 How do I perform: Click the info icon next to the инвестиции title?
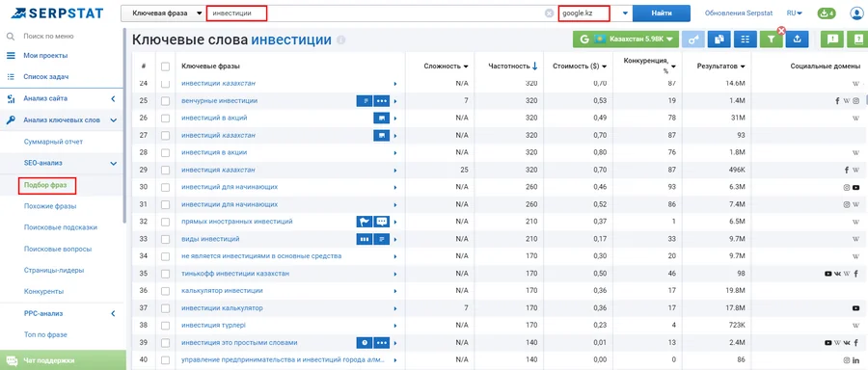click(x=341, y=40)
